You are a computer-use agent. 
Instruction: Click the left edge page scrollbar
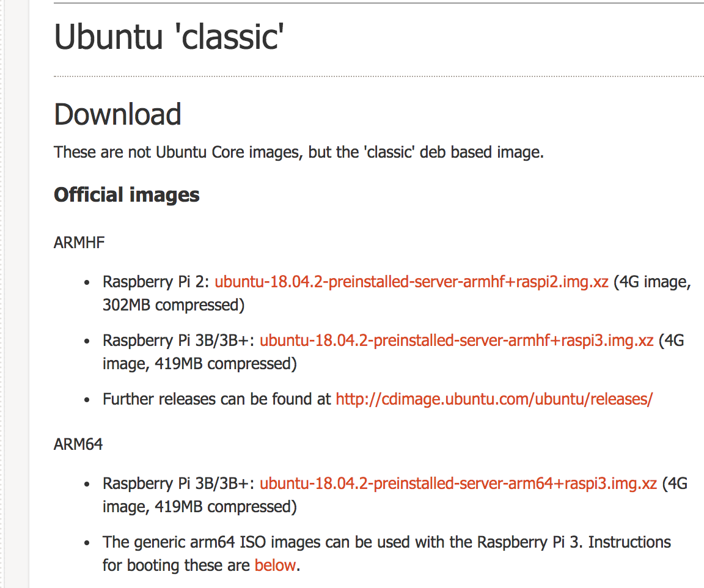point(4,293)
